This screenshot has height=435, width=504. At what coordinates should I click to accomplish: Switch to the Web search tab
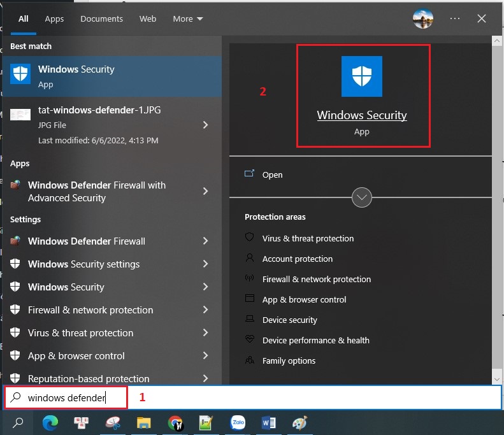click(x=148, y=18)
